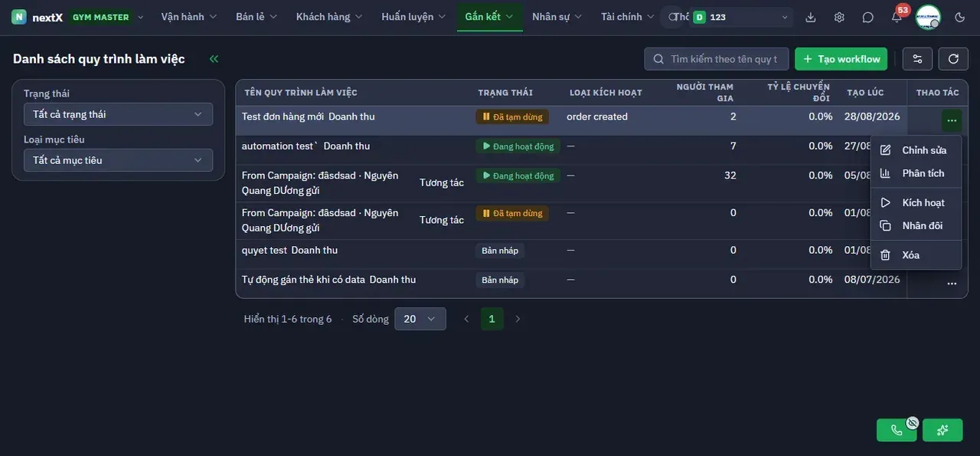Screen dimensions: 980x456
Task: Expand the 'Vận hành' menu
Action: (x=189, y=17)
